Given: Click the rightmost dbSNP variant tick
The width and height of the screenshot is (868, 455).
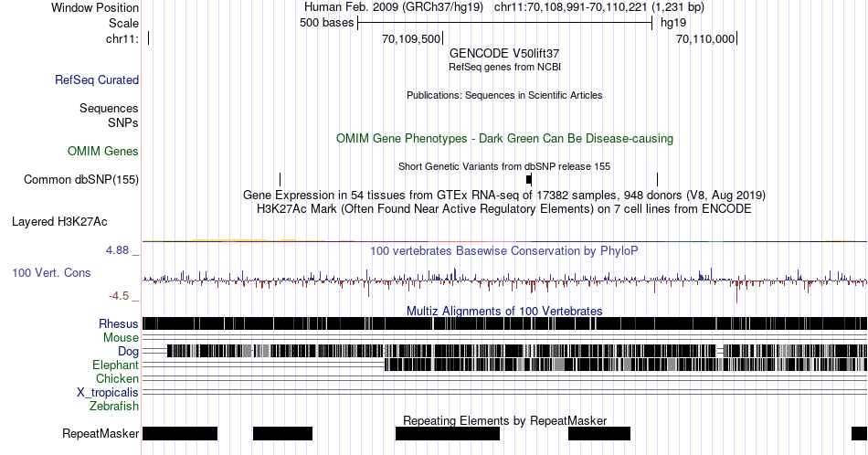Looking at the screenshot, I should tap(658, 179).
